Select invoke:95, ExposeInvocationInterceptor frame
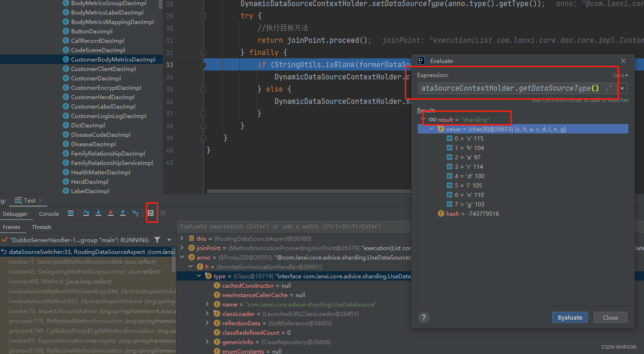This screenshot has height=354, width=644. pyautogui.click(x=88, y=340)
